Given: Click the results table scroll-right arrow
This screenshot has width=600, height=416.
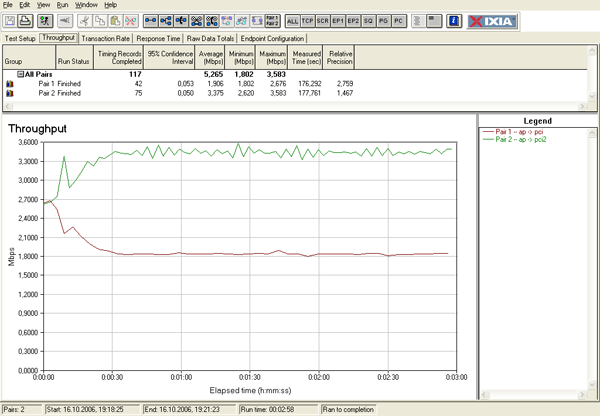Looking at the screenshot, I should (x=582, y=106).
